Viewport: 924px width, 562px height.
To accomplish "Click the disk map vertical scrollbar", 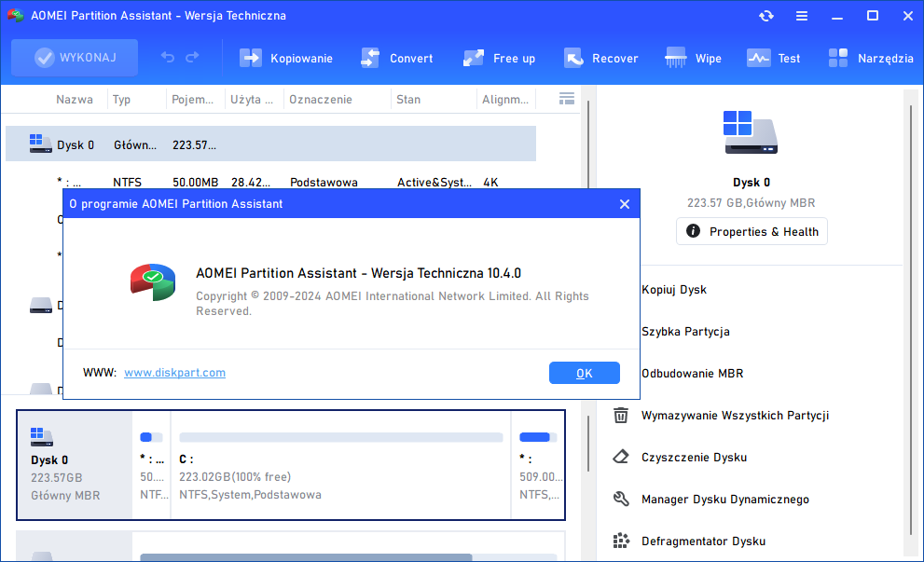I will pyautogui.click(x=588, y=443).
